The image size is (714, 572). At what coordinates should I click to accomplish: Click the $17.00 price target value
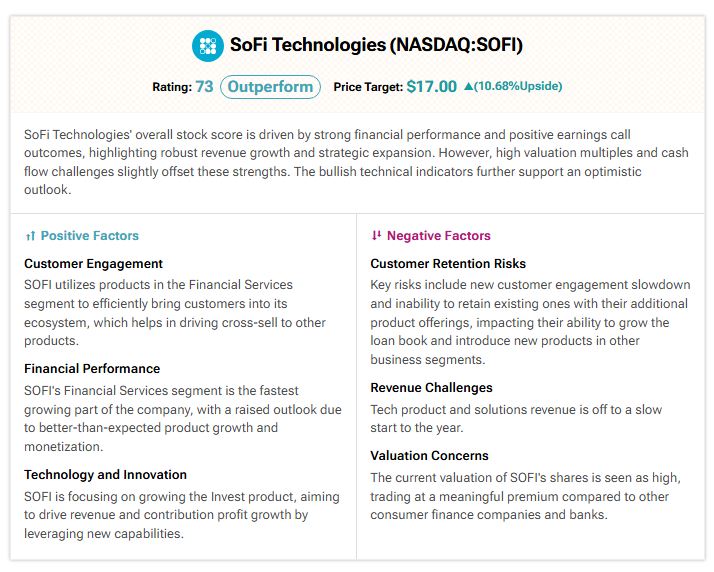coord(431,87)
